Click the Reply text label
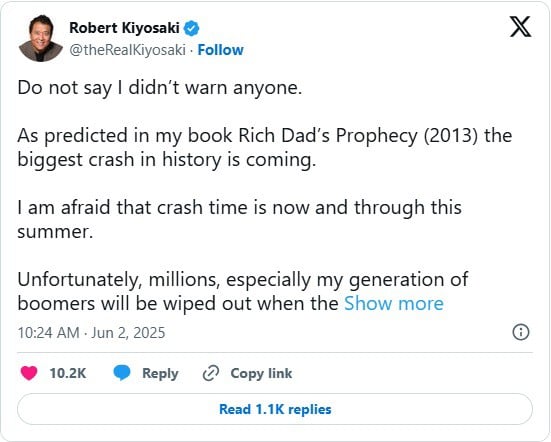Image resolution: width=551 pixels, height=442 pixels. (x=160, y=373)
